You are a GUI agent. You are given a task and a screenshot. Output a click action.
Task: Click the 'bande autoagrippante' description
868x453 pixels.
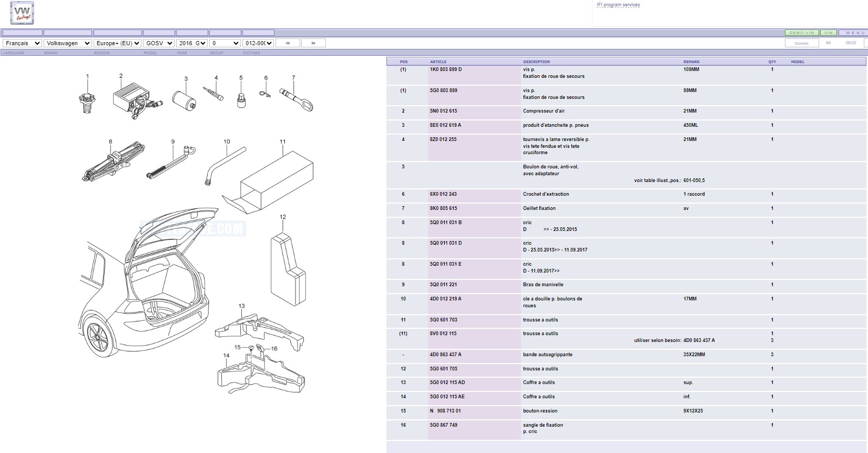pos(548,355)
